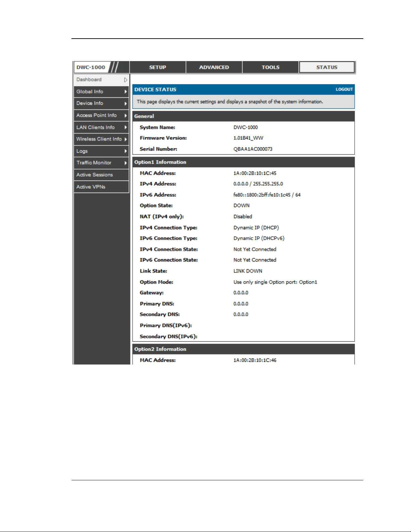Select IPv4 address 0.0.0.0 / 255.255.255.0
This screenshot has height=532, width=411.
(x=258, y=184)
